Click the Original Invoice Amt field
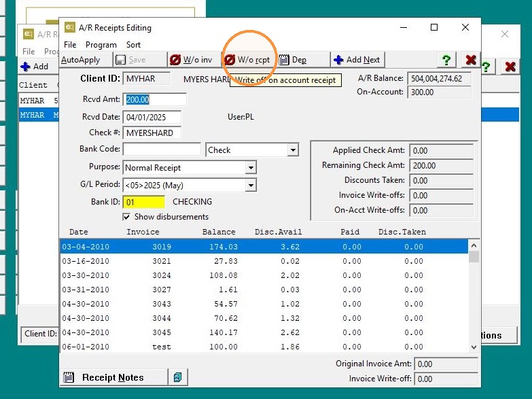The image size is (532, 399). pos(446,364)
